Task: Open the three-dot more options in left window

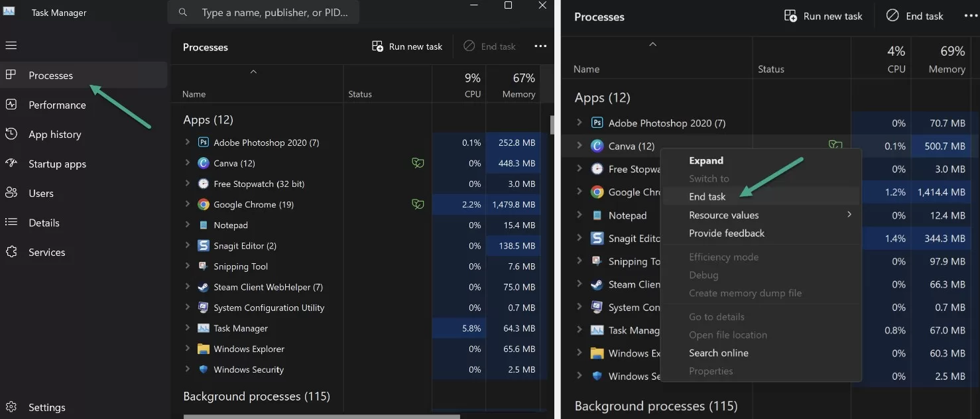Action: (540, 46)
